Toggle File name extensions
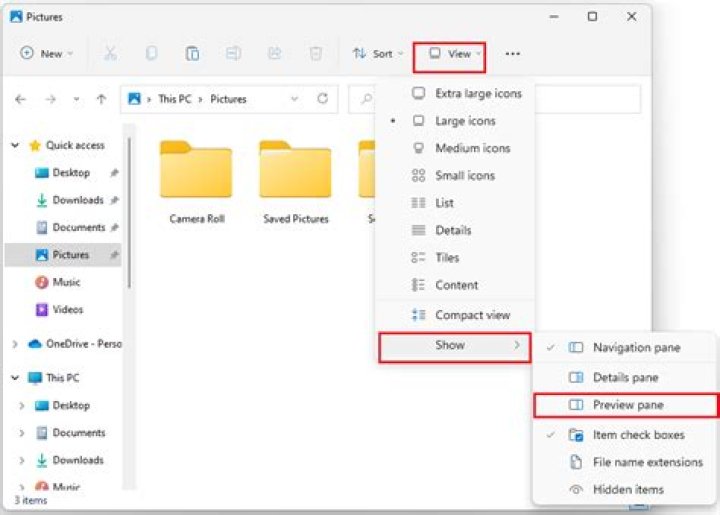The image size is (720, 515). pos(624,462)
